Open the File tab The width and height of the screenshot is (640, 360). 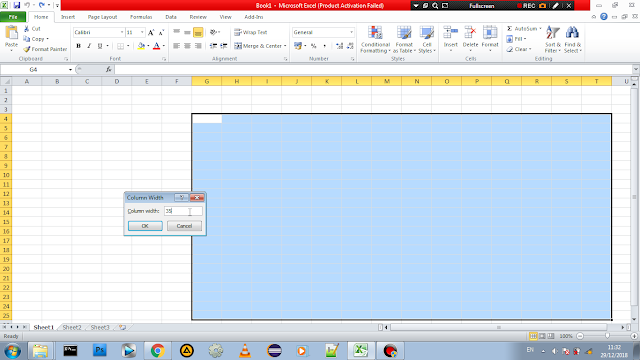[x=13, y=17]
